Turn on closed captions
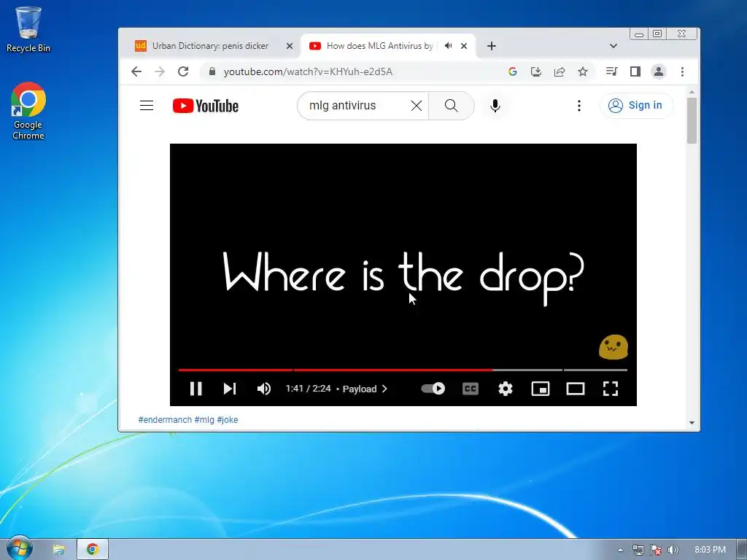Screen dimensions: 747x560 471,389
